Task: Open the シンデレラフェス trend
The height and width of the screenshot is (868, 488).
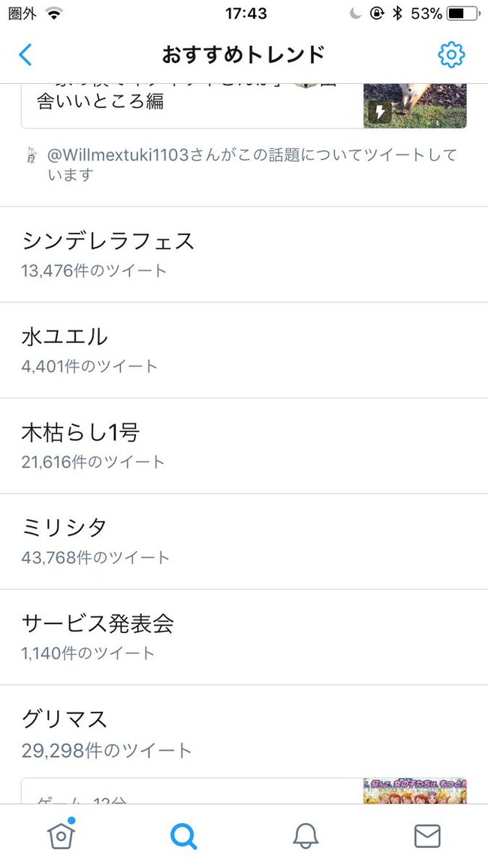Action: tap(244, 255)
